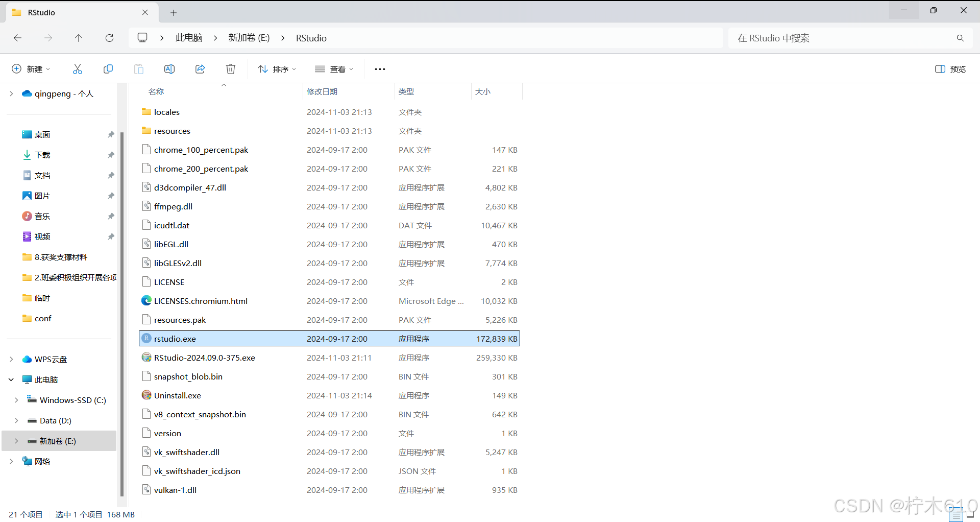The image size is (980, 522).
Task: Click the Paste icon
Action: [138, 68]
